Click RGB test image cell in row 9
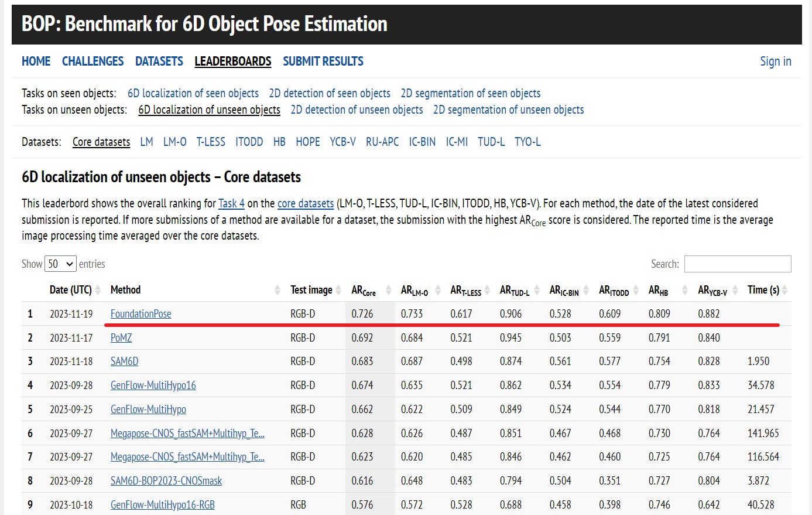Image resolution: width=812 pixels, height=515 pixels. pyautogui.click(x=298, y=504)
